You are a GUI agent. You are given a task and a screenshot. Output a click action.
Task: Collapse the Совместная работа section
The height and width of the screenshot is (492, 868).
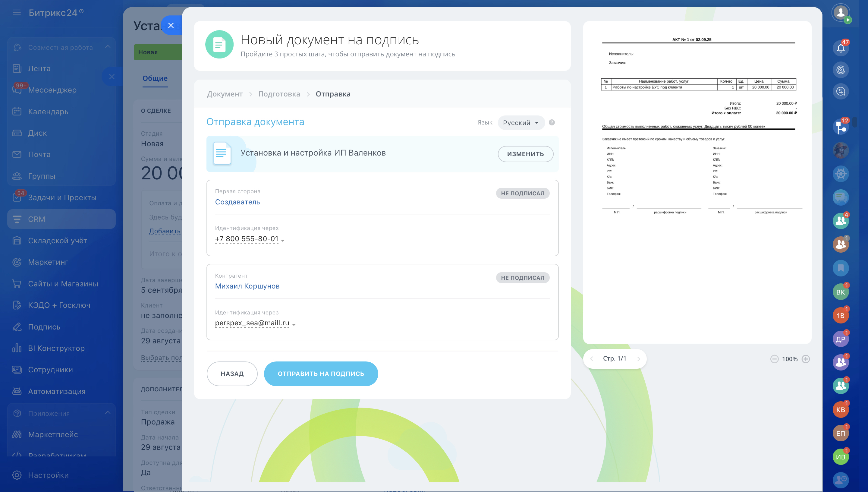tap(108, 47)
